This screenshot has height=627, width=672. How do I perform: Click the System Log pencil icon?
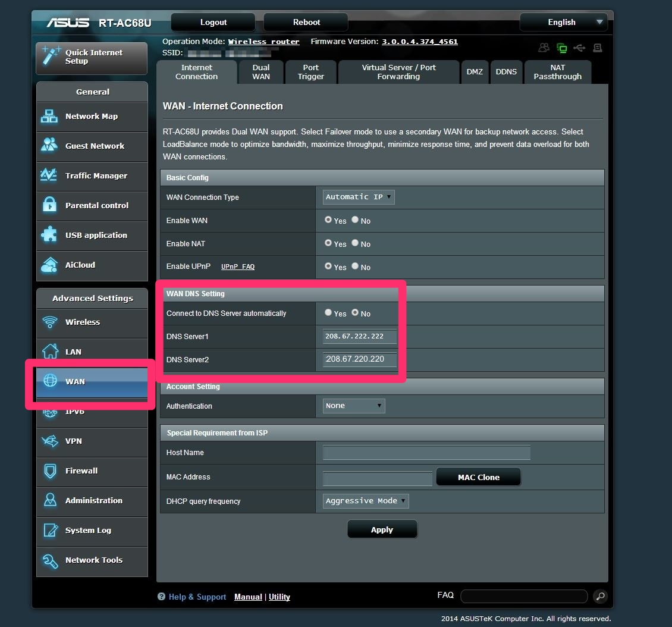click(51, 530)
